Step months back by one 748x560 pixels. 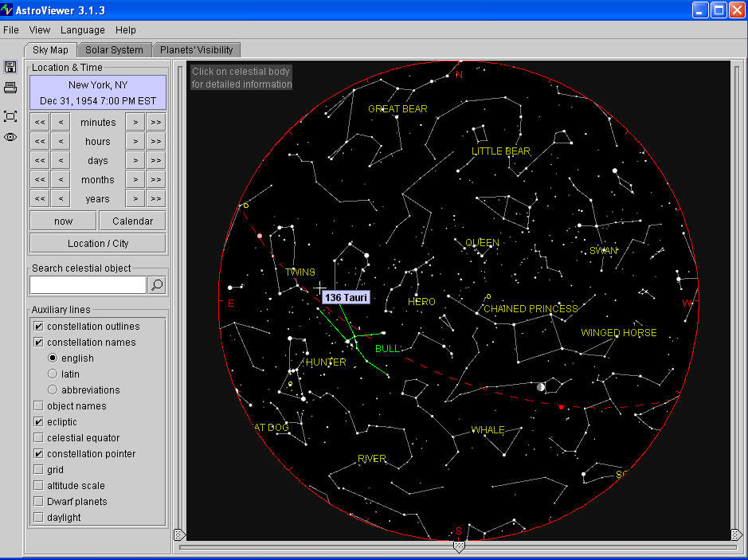pos(61,180)
